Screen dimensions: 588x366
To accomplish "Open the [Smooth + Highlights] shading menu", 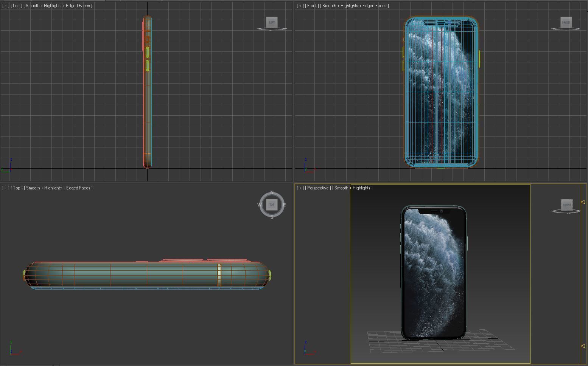I will [352, 188].
